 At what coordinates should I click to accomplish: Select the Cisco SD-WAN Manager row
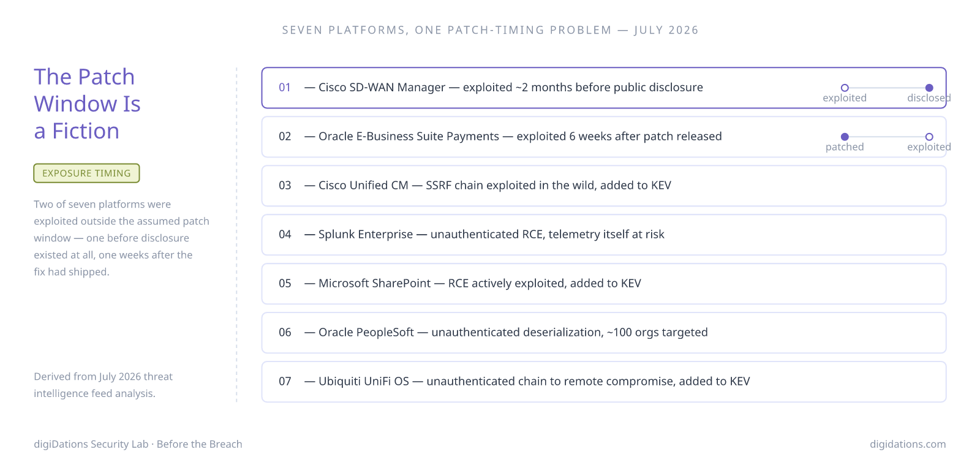point(604,88)
